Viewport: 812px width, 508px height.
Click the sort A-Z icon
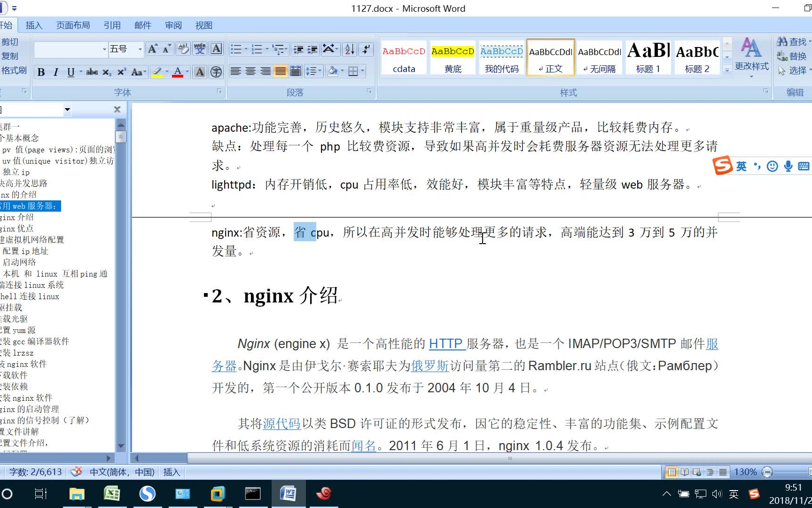coord(349,49)
